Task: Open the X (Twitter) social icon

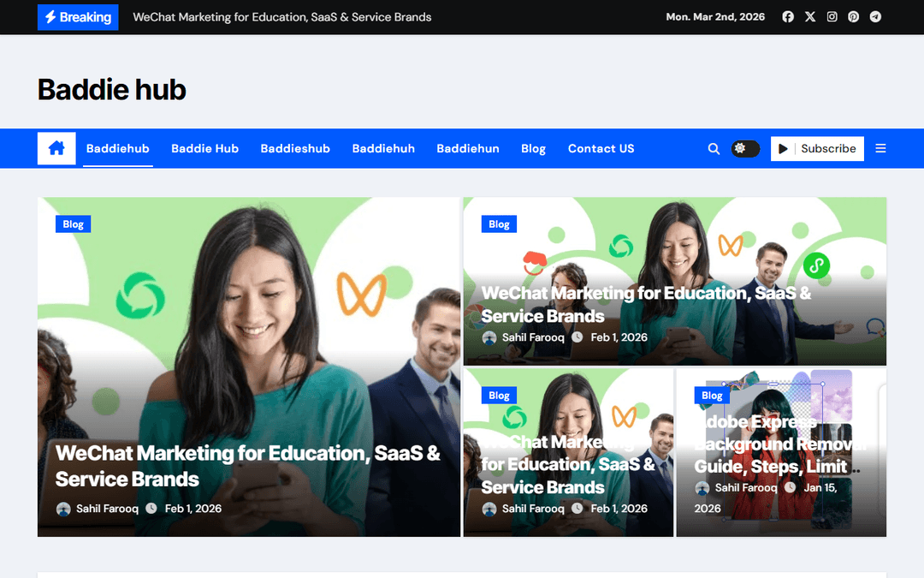Action: click(810, 17)
